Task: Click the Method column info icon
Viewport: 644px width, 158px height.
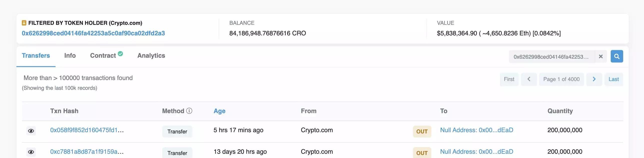Action: coord(189,111)
